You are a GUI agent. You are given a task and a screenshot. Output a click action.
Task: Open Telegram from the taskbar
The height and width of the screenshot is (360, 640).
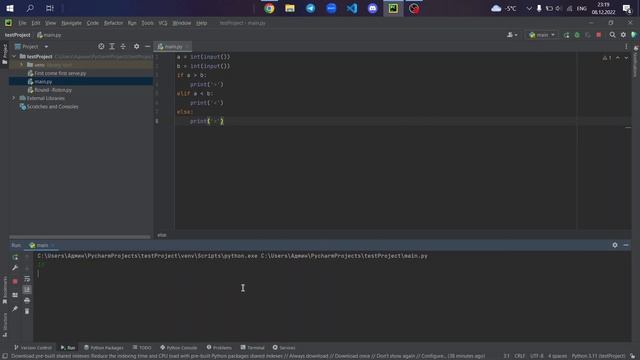coord(311,8)
